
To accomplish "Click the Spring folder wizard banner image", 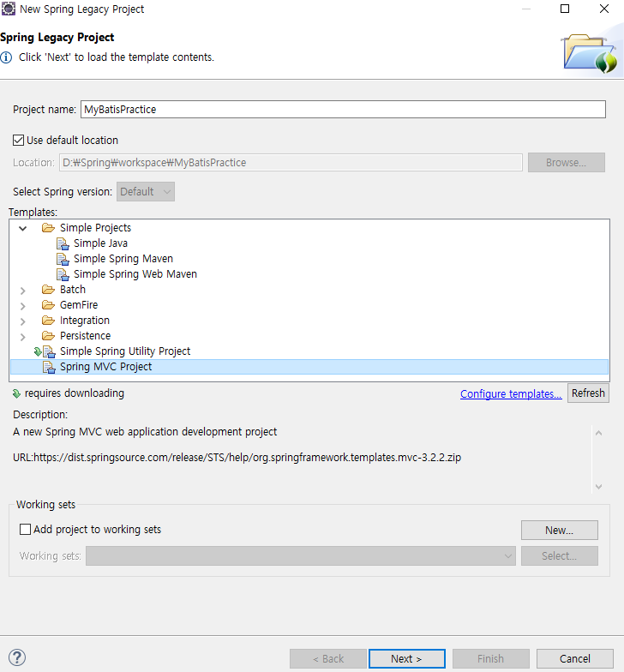I will 590,53.
